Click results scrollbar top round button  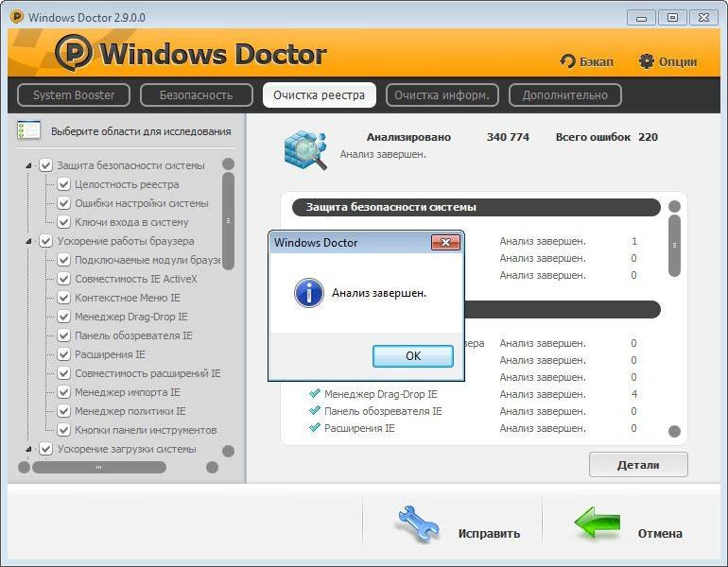[x=674, y=206]
